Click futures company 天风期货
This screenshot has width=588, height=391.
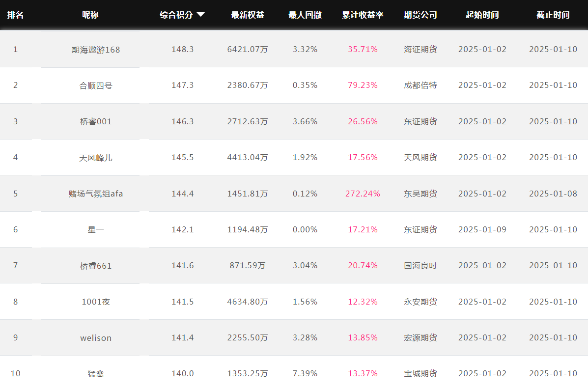(x=420, y=158)
